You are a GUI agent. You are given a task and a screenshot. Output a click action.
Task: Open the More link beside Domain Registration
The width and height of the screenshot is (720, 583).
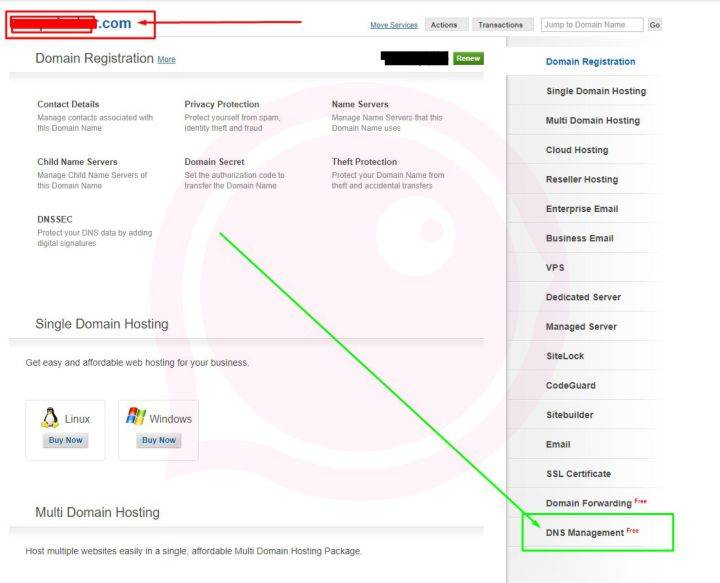[x=166, y=60]
